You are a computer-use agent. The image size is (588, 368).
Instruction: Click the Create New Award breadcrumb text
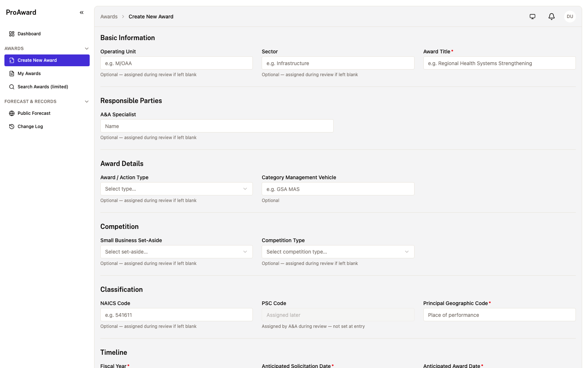(x=151, y=17)
